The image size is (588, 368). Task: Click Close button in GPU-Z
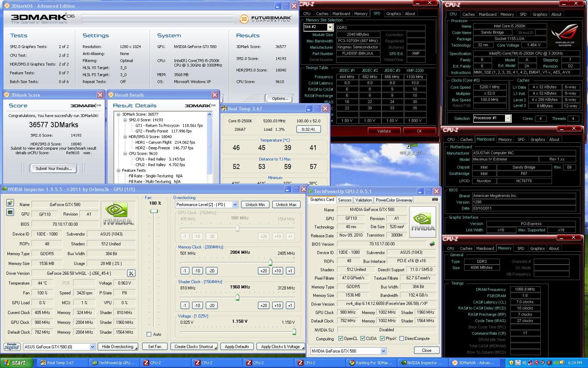coord(426,350)
